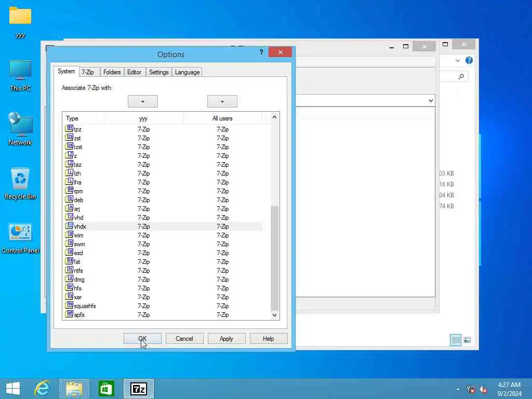532x399 pixels.
Task: Expand the address dropdown in 7-Zip window
Action: (x=431, y=101)
